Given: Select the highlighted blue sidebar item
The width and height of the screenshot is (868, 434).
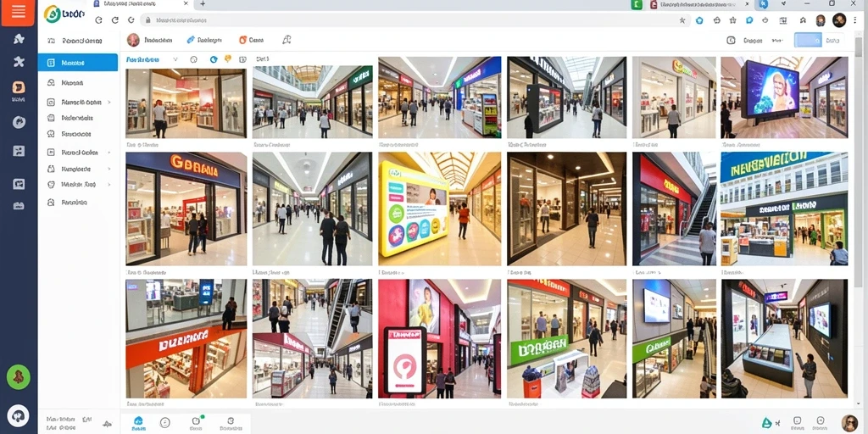Looking at the screenshot, I should coord(78,63).
